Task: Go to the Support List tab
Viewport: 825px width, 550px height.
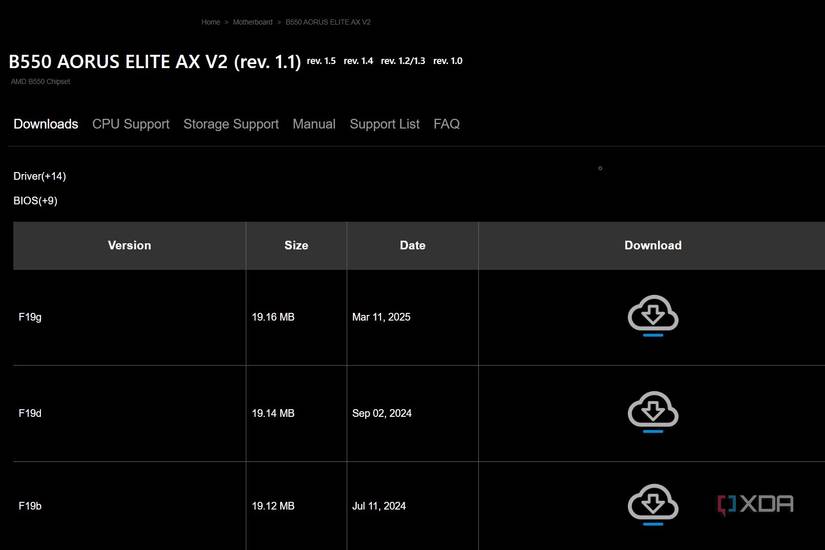Action: coord(385,124)
